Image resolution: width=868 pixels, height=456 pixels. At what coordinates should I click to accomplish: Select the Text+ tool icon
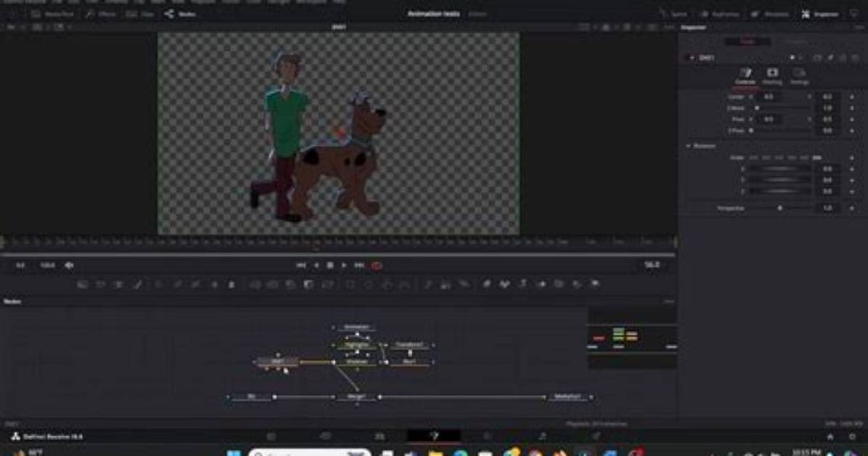pyautogui.click(x=118, y=284)
